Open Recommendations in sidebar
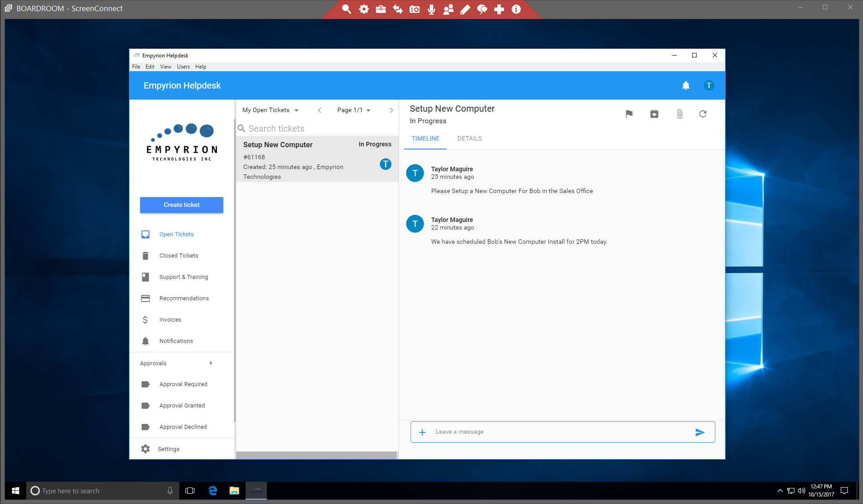Screen dimensions: 863x504 pos(183,298)
